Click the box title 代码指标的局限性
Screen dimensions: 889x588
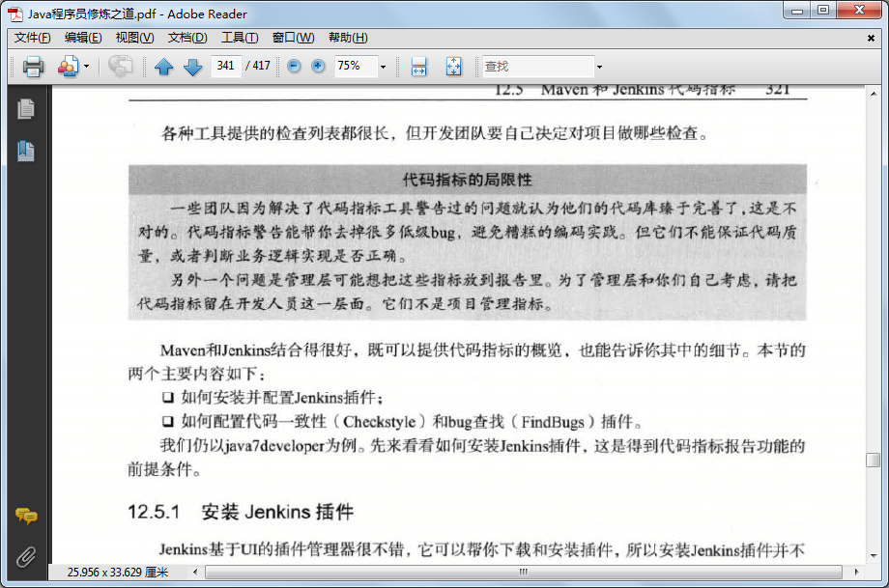(x=467, y=181)
